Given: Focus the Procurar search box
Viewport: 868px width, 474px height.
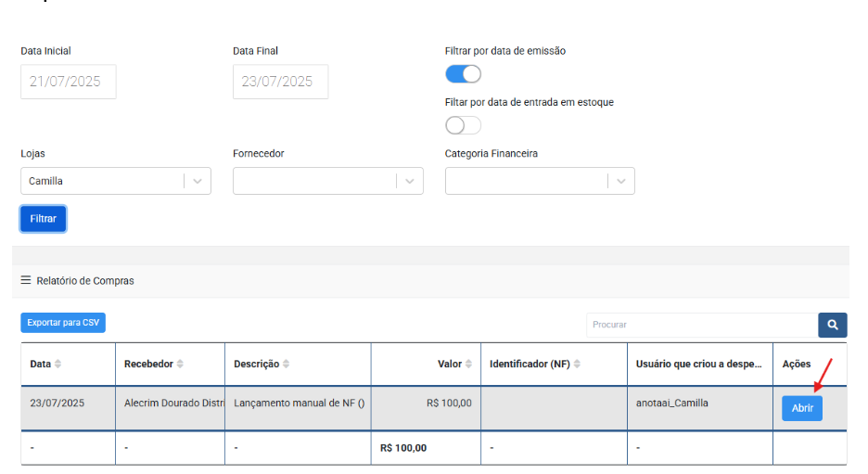Looking at the screenshot, I should (701, 325).
